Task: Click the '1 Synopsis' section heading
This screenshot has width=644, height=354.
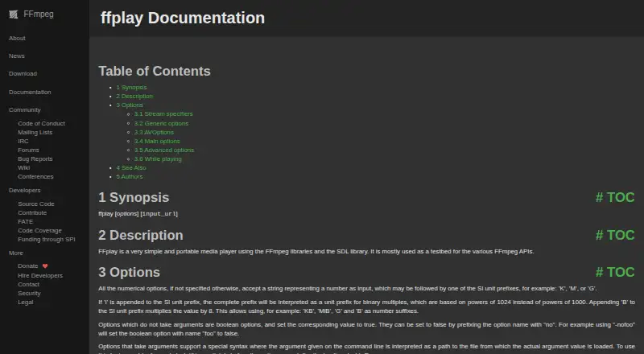Action: pos(134,198)
